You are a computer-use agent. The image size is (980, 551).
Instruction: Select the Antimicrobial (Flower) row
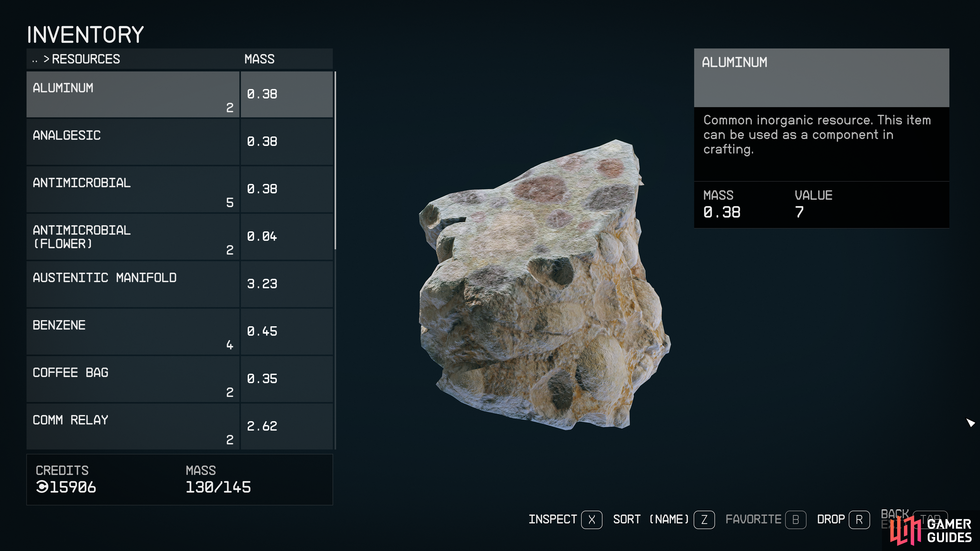[180, 237]
